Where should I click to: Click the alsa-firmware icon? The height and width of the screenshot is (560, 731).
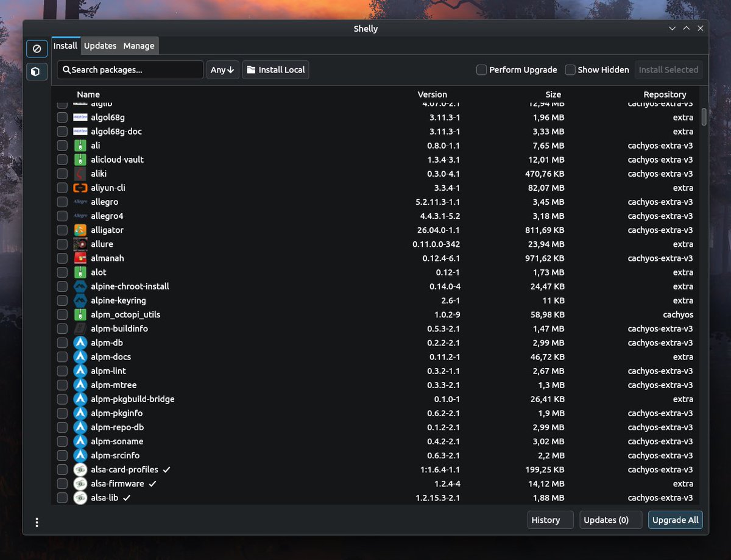(x=80, y=483)
